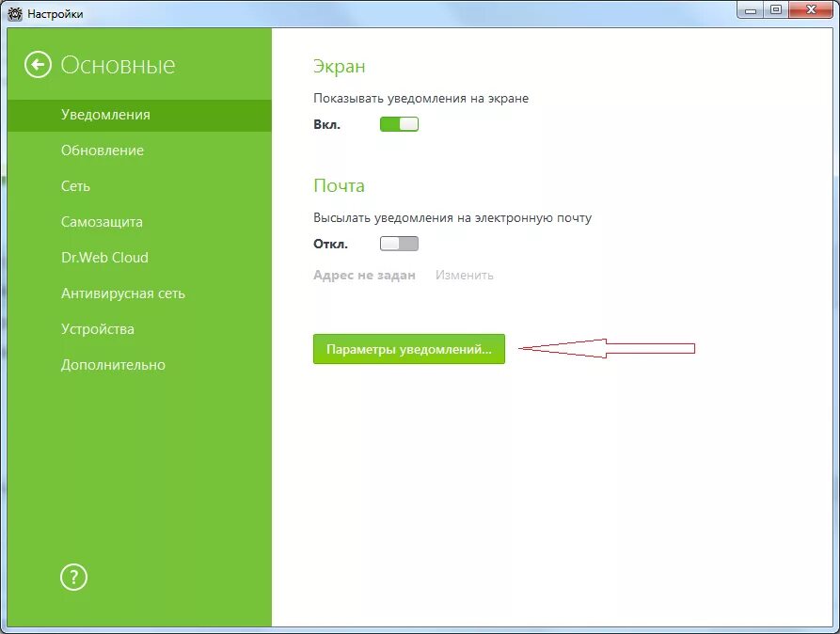The width and height of the screenshot is (840, 634).
Task: Click the Почта section heading
Action: (x=340, y=185)
